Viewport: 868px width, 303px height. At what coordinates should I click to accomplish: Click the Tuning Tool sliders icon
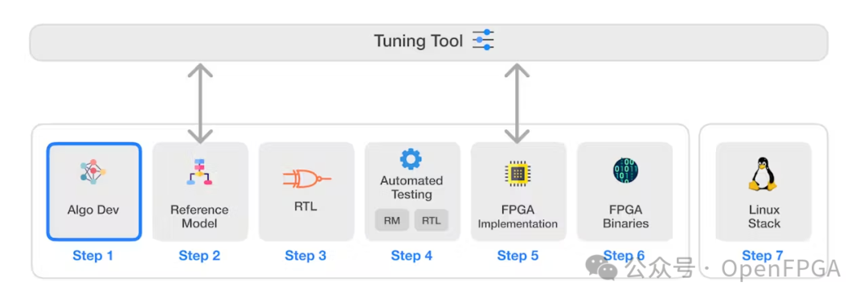pos(483,40)
